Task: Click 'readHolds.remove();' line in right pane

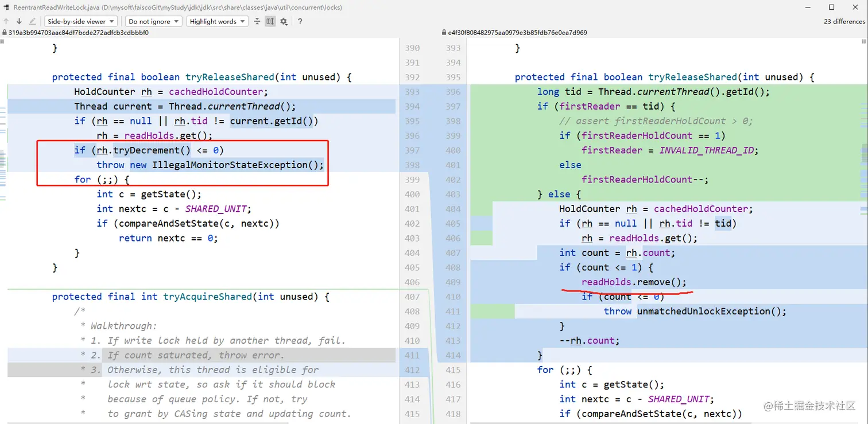Action: (x=634, y=282)
